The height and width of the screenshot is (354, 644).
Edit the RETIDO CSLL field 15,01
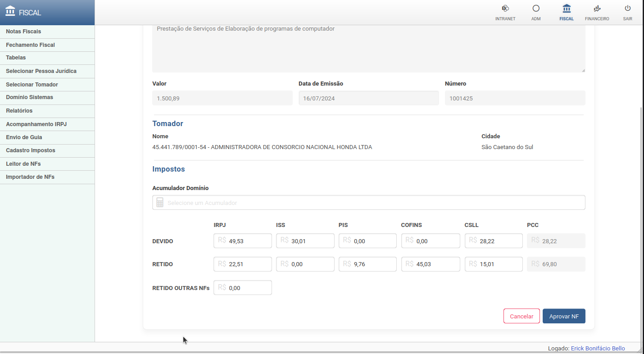tap(494, 264)
